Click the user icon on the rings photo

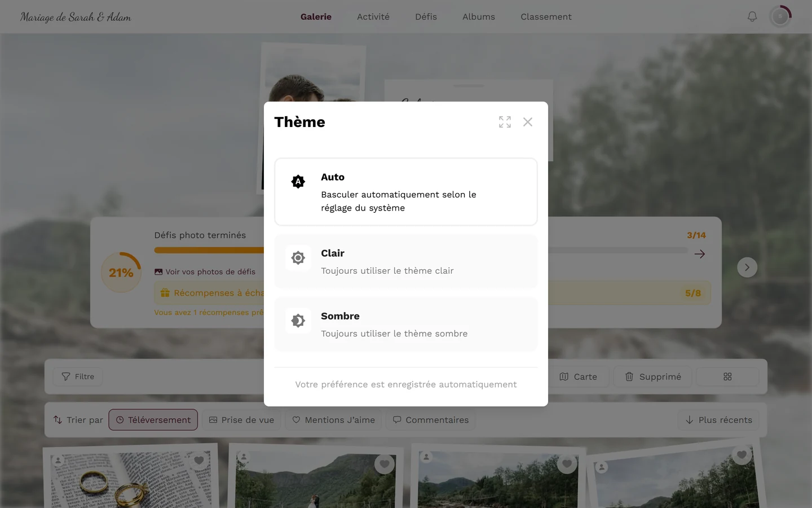(58, 461)
